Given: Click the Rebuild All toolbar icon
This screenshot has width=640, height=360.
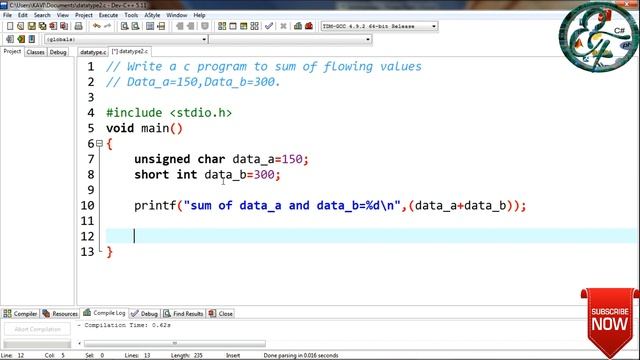Looking at the screenshot, I should [254, 26].
